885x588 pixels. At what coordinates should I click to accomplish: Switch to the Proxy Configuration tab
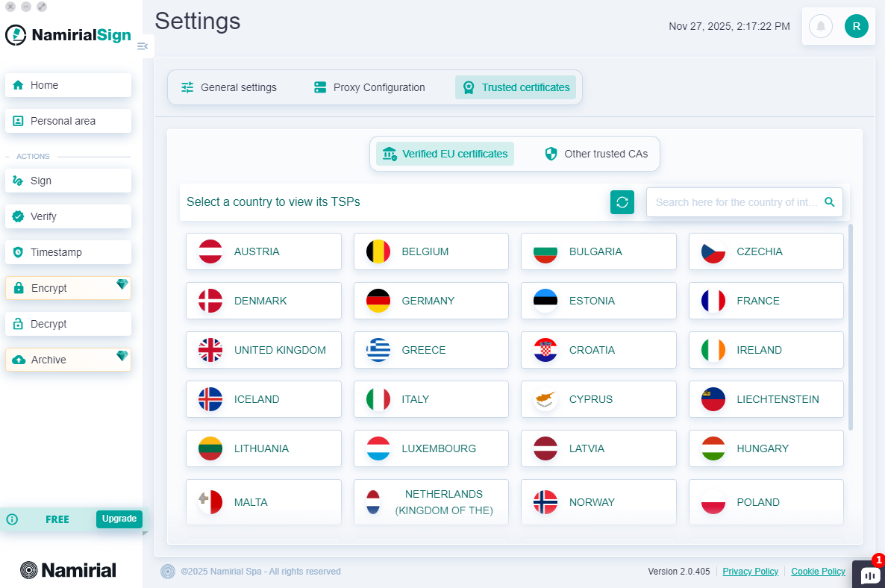pyautogui.click(x=369, y=87)
